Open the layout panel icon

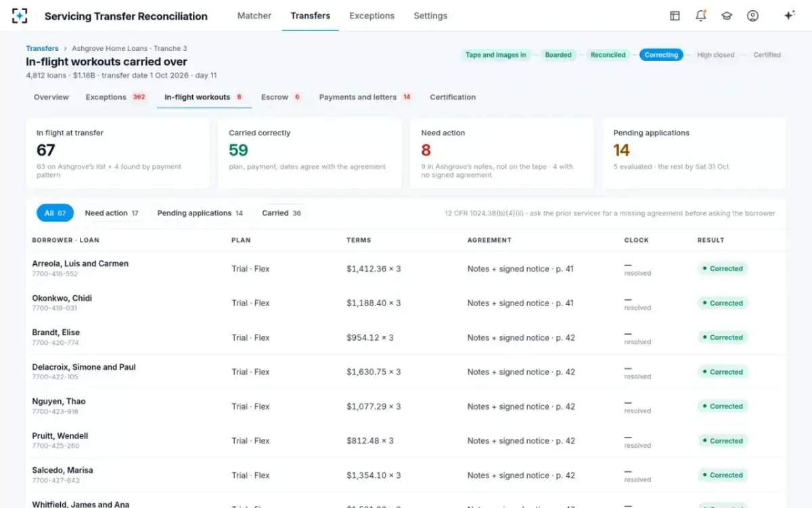point(675,16)
